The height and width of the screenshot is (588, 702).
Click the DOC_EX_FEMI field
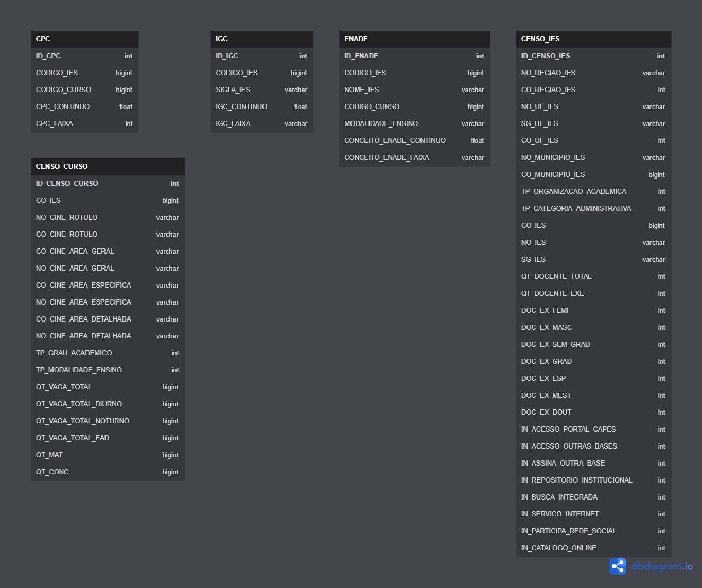(x=594, y=311)
